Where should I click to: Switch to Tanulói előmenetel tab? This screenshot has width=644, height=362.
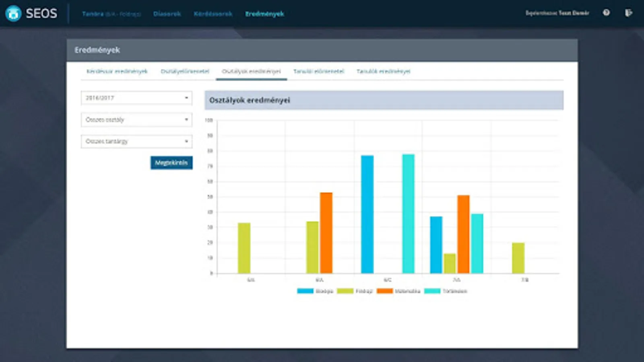click(318, 71)
